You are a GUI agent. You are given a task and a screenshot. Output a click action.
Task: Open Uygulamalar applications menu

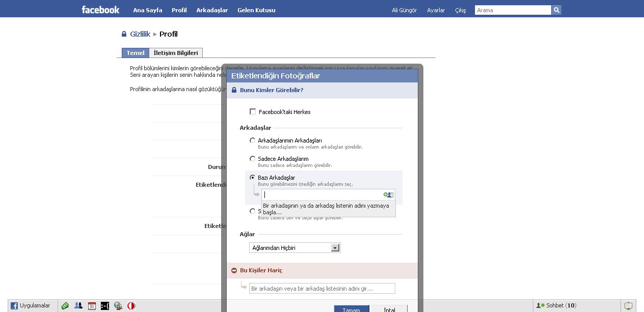pos(31,306)
